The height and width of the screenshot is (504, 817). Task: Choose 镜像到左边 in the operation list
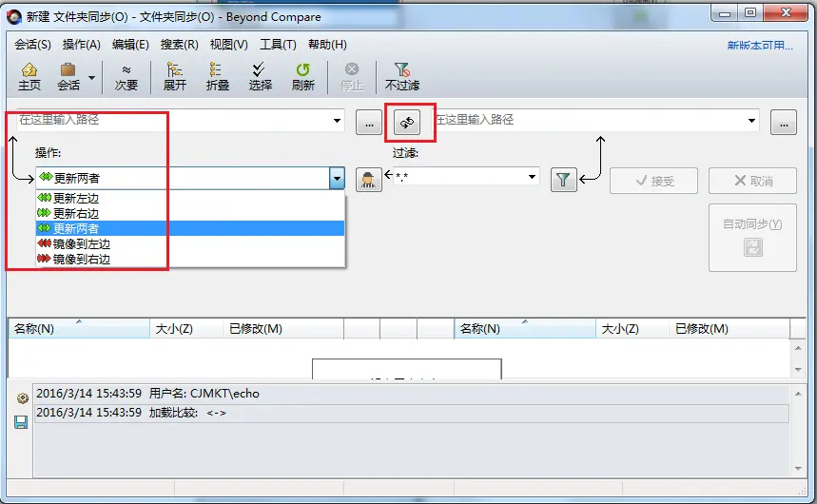point(190,244)
